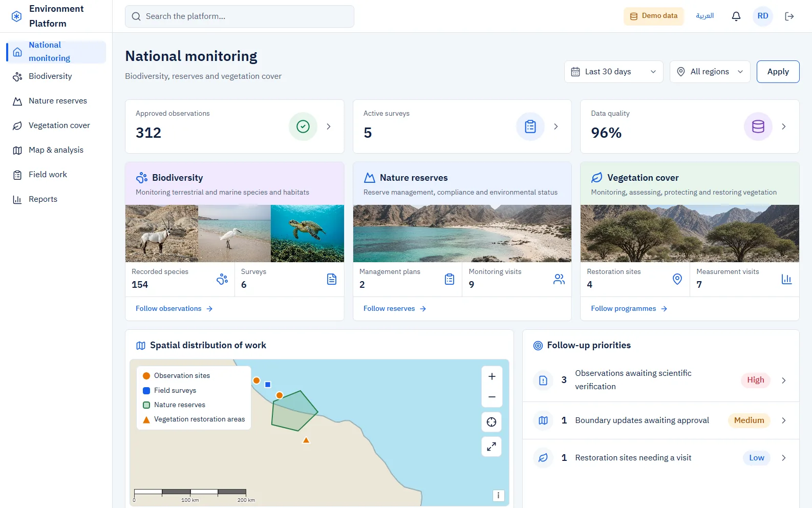The image size is (812, 508).
Task: Click the Management plans clipboard icon
Action: [450, 279]
